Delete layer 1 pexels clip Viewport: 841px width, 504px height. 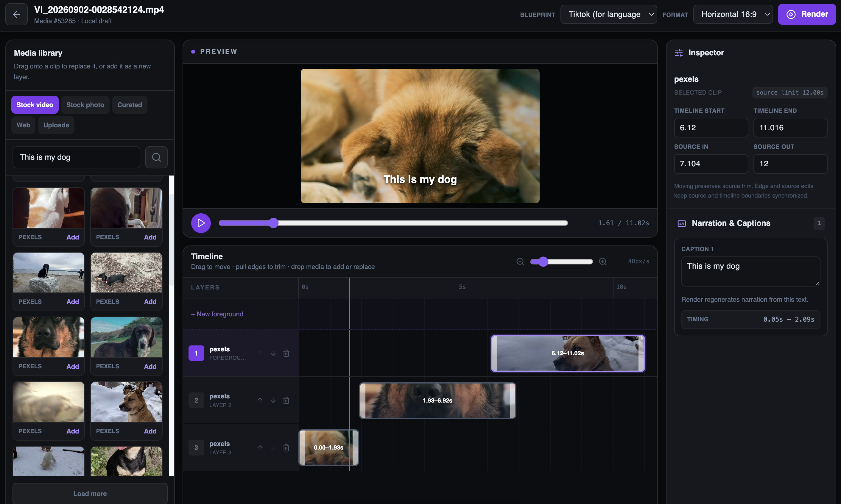tap(286, 353)
